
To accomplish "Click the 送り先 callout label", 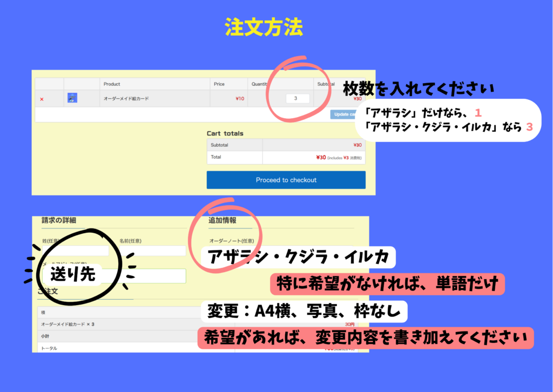I will (x=72, y=274).
